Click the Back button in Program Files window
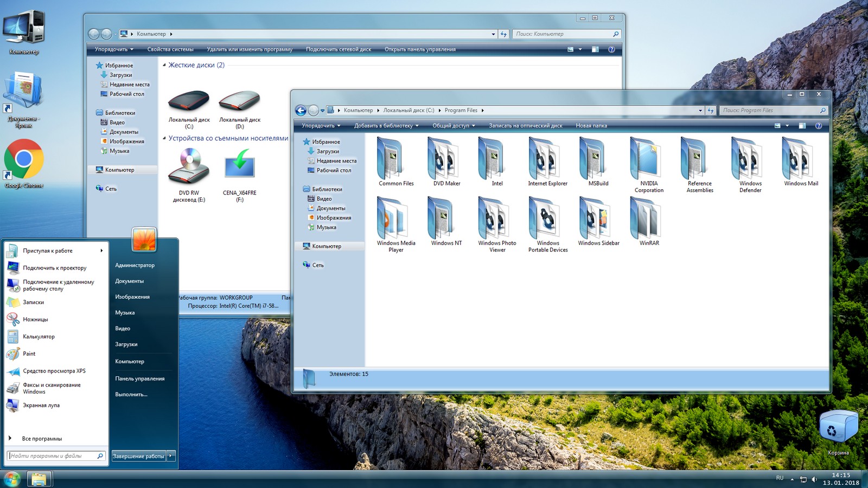The height and width of the screenshot is (488, 868). click(301, 111)
